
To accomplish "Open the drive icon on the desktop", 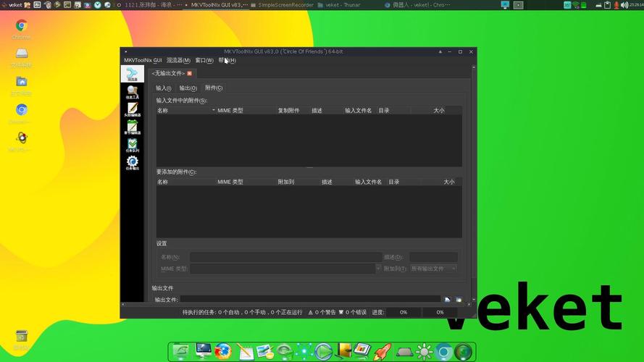I will click(21, 56).
